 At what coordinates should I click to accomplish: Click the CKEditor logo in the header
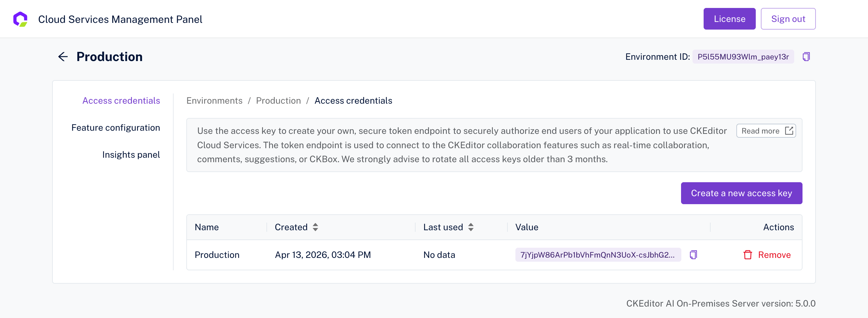pyautogui.click(x=21, y=19)
